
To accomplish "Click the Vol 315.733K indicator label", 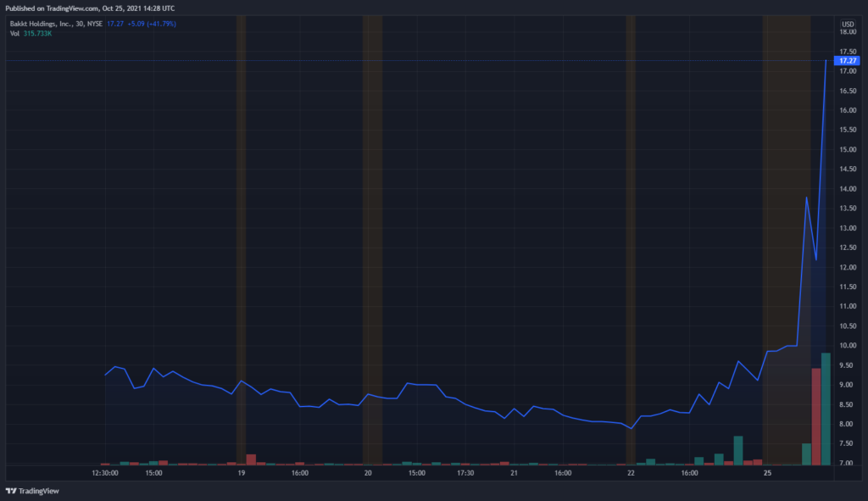I will [x=31, y=34].
